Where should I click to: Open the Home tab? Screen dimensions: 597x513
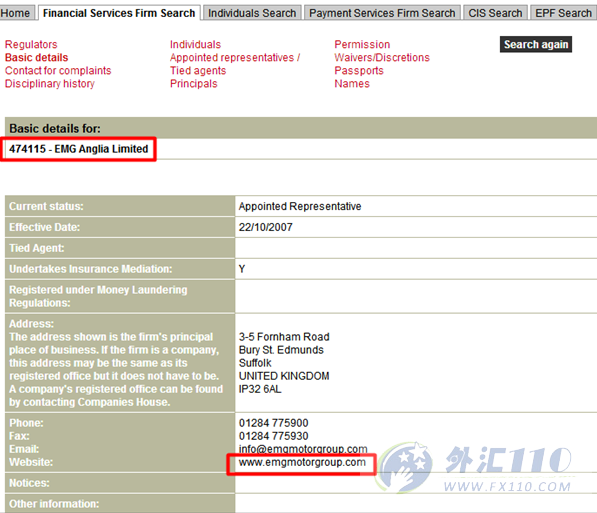(x=15, y=13)
